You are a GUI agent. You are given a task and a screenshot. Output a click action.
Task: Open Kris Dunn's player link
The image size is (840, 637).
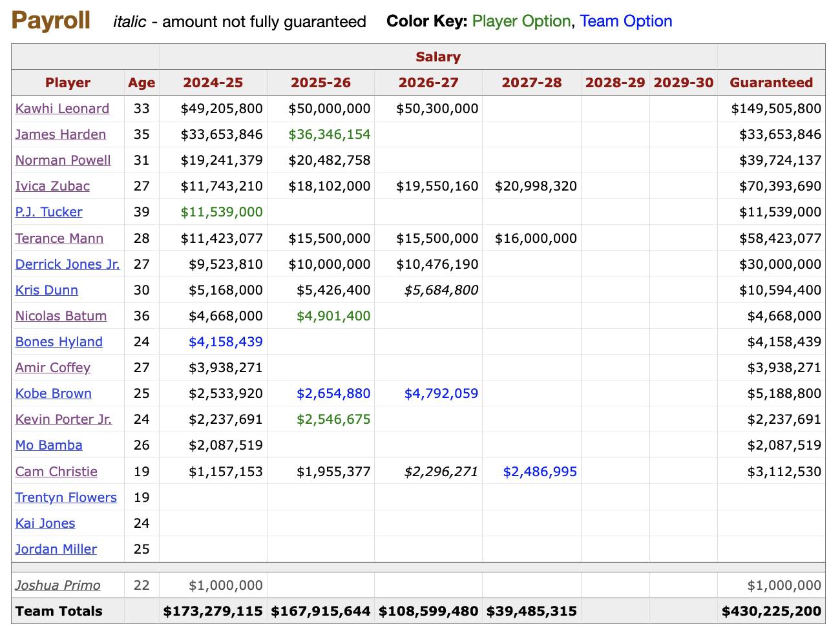coord(47,290)
